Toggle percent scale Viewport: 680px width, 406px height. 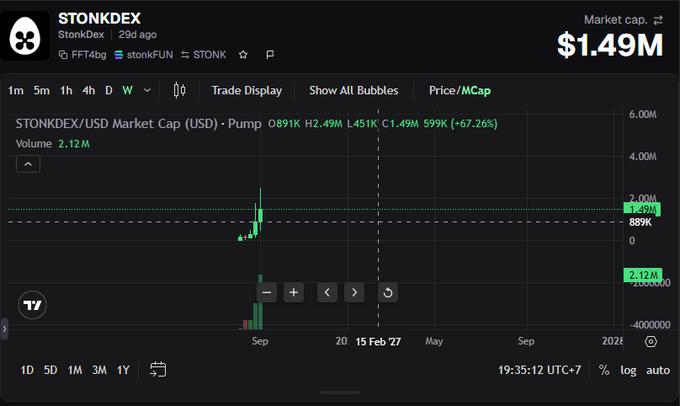click(x=604, y=370)
